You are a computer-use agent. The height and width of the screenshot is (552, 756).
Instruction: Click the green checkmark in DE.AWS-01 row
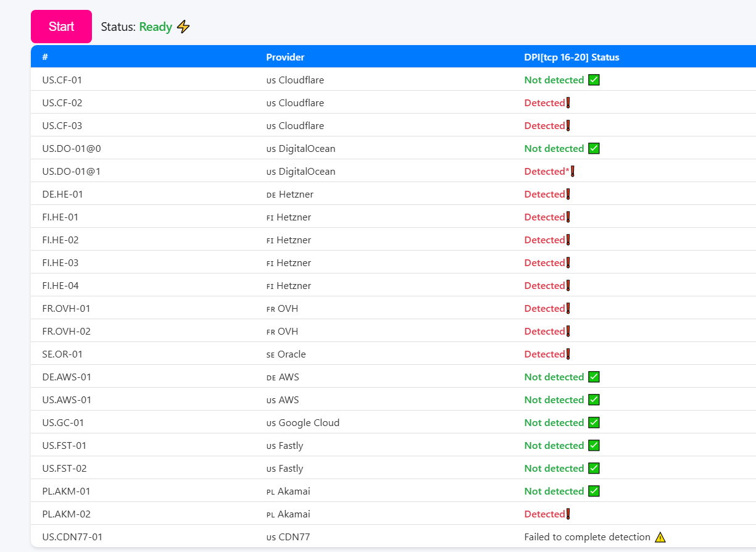click(594, 377)
